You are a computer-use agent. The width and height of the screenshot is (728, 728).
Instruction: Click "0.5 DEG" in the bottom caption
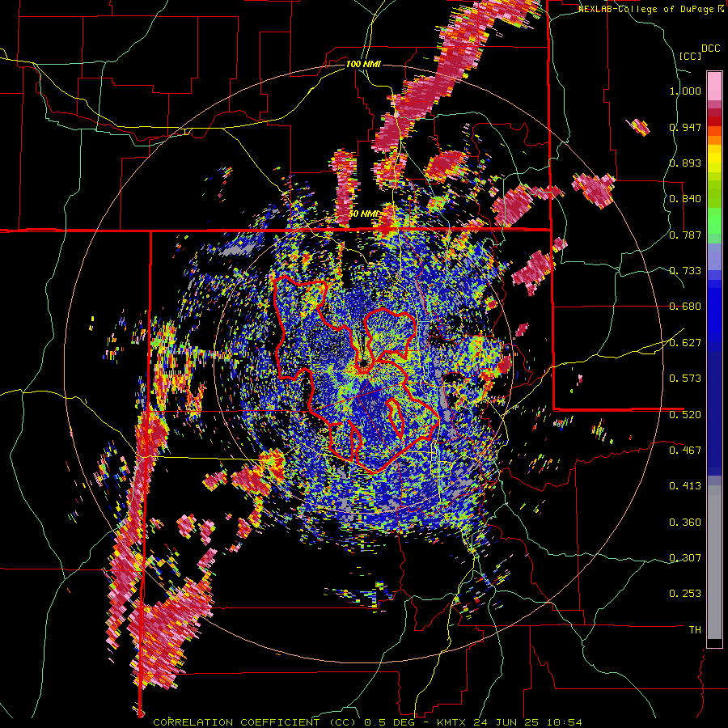(390, 722)
